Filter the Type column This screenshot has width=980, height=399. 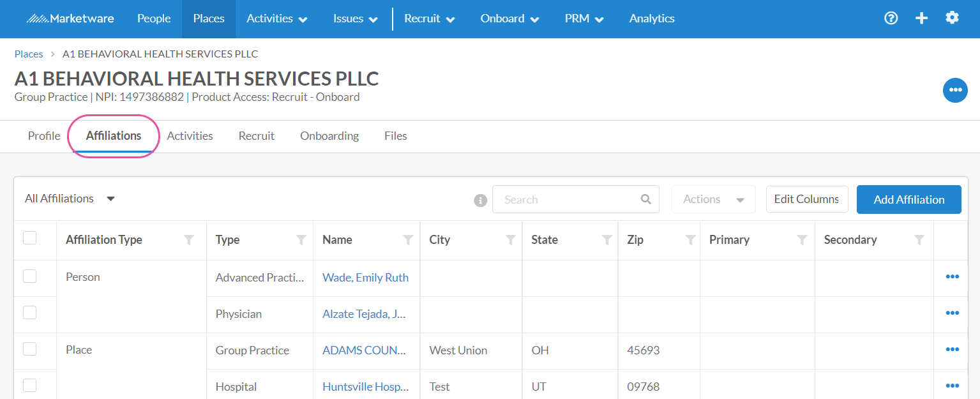click(x=301, y=240)
